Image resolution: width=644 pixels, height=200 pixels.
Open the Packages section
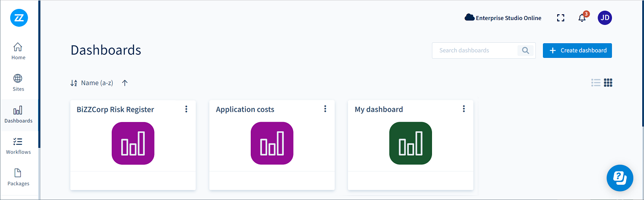click(18, 177)
